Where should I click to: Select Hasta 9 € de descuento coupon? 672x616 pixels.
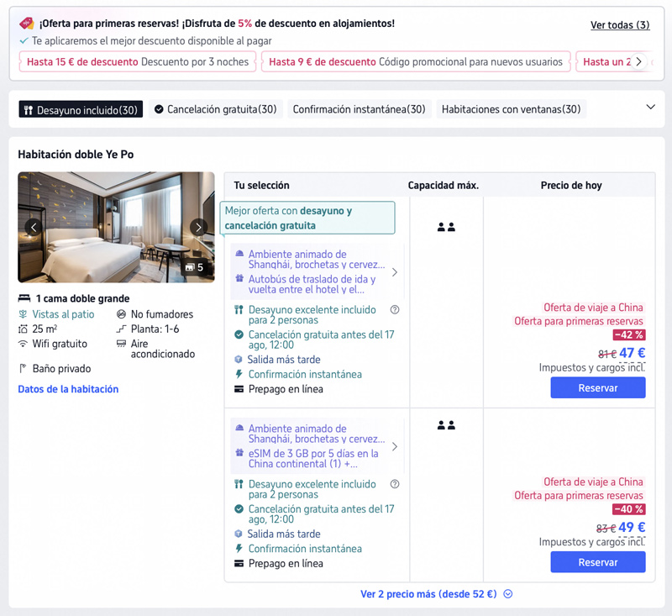[x=416, y=61]
